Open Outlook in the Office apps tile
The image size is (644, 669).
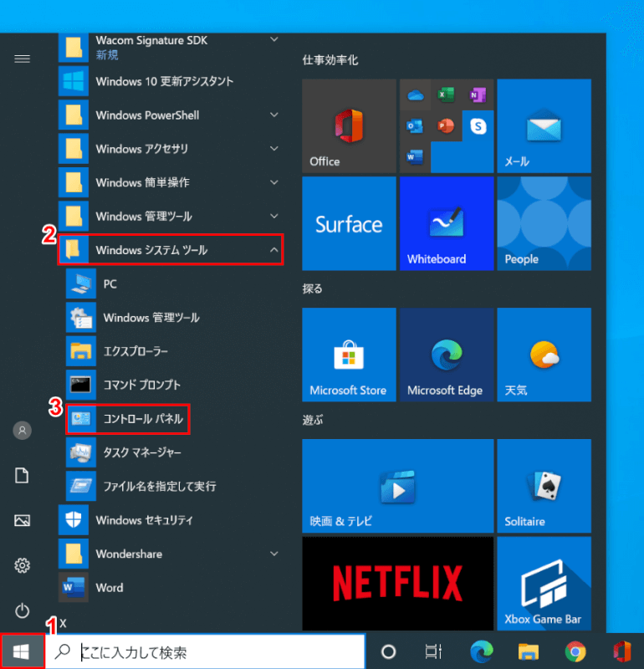click(x=415, y=126)
